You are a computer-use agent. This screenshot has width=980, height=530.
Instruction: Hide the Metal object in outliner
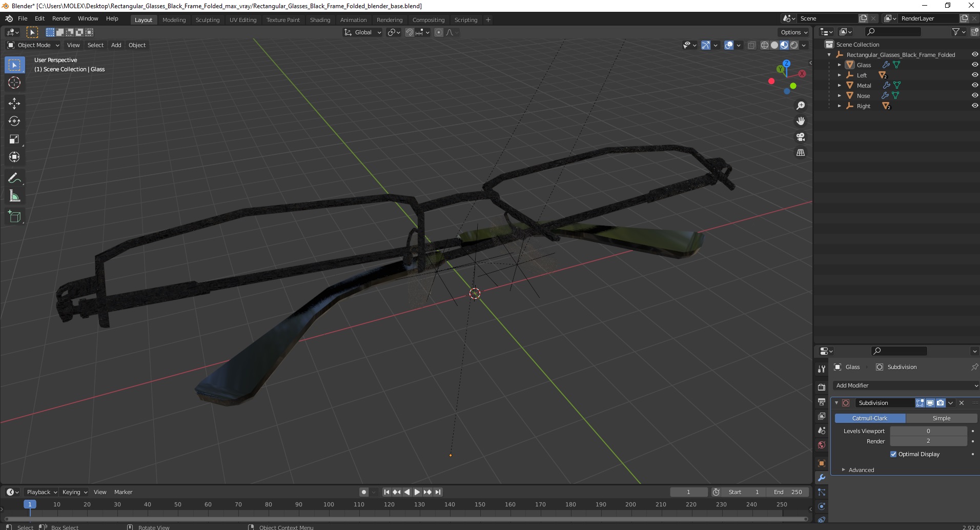pos(974,85)
